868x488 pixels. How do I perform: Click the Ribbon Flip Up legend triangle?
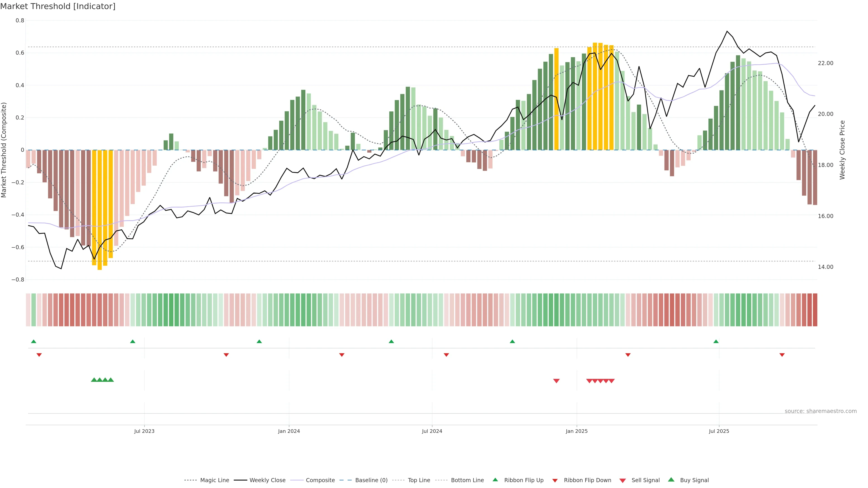[x=495, y=480]
